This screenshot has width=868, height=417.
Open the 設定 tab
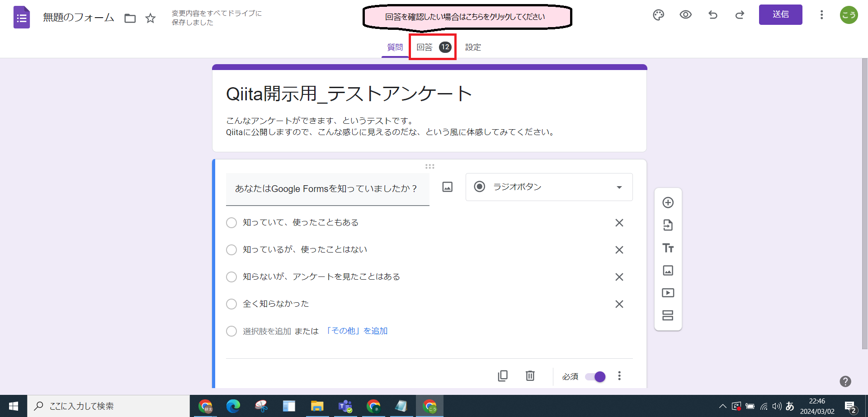click(473, 47)
